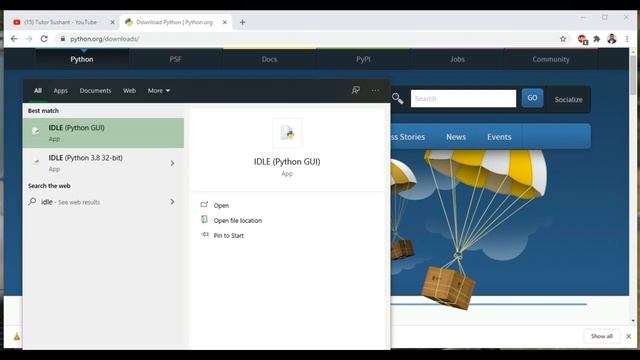
Task: Click the python.org Search text field
Action: click(463, 99)
